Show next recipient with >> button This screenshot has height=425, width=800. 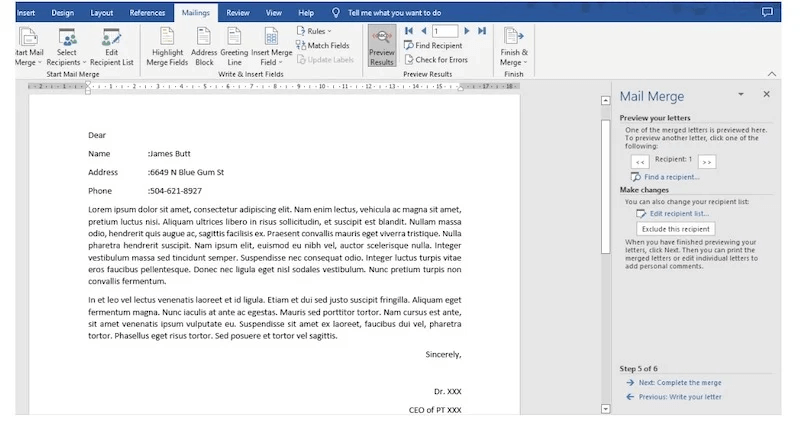707,162
